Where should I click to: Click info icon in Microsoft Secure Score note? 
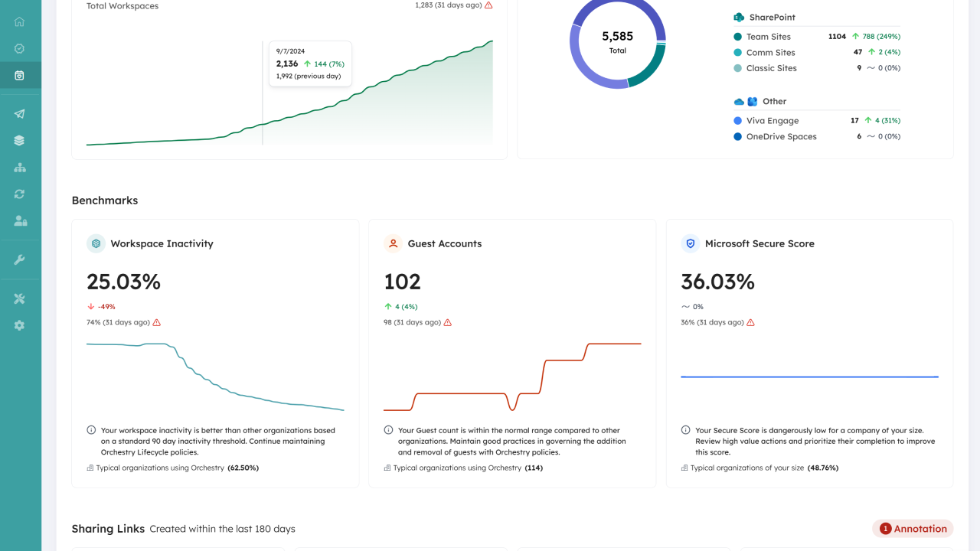click(685, 431)
